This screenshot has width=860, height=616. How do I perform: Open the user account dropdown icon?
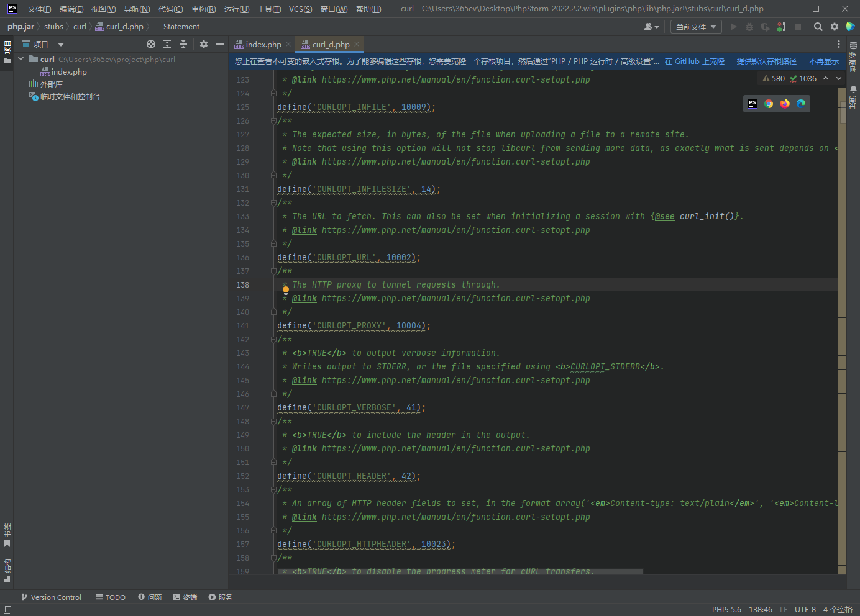pyautogui.click(x=651, y=27)
